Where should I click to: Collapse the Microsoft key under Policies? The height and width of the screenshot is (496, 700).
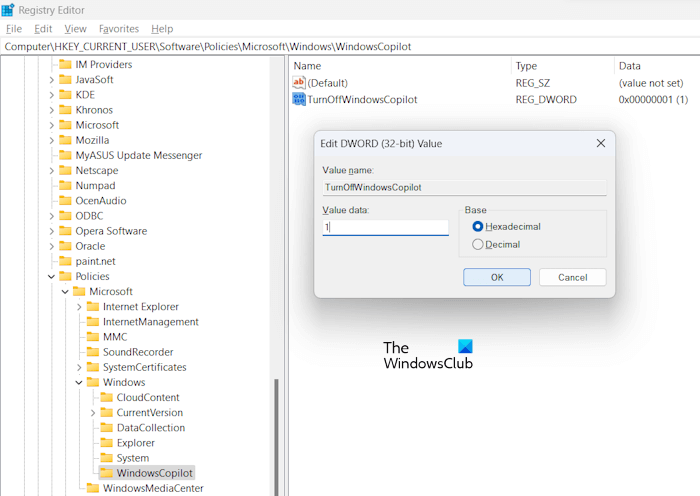[x=65, y=292]
